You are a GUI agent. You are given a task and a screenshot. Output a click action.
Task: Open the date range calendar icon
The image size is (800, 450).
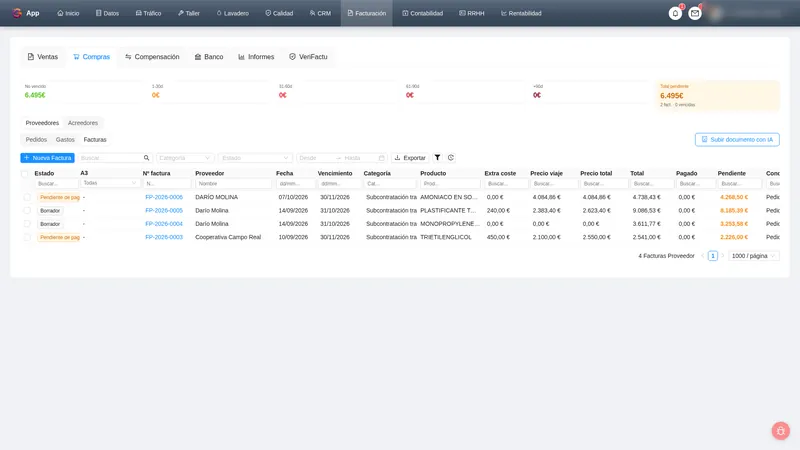tap(381, 158)
